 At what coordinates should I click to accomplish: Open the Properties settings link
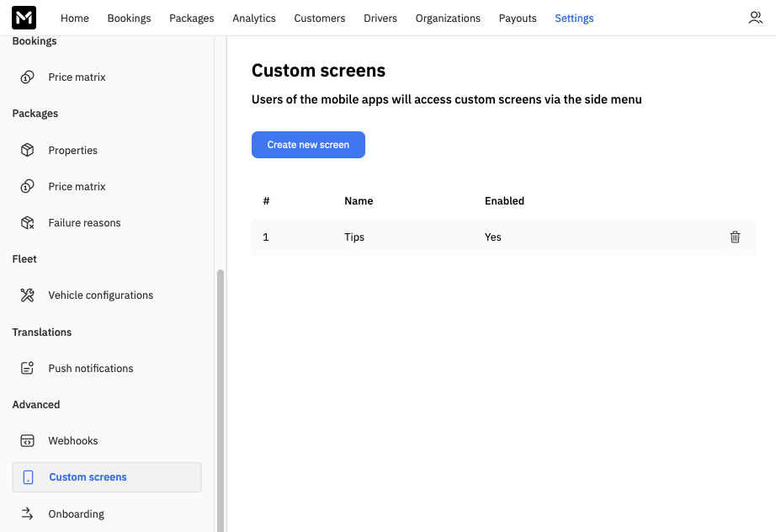72,151
